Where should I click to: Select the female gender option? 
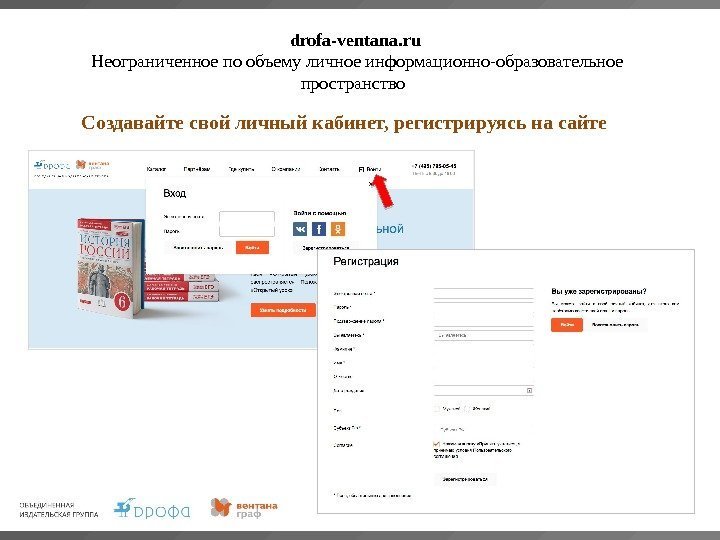[478, 408]
